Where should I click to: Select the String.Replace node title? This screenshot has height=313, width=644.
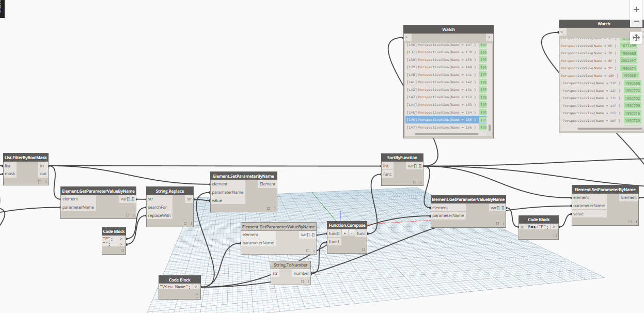tap(170, 191)
